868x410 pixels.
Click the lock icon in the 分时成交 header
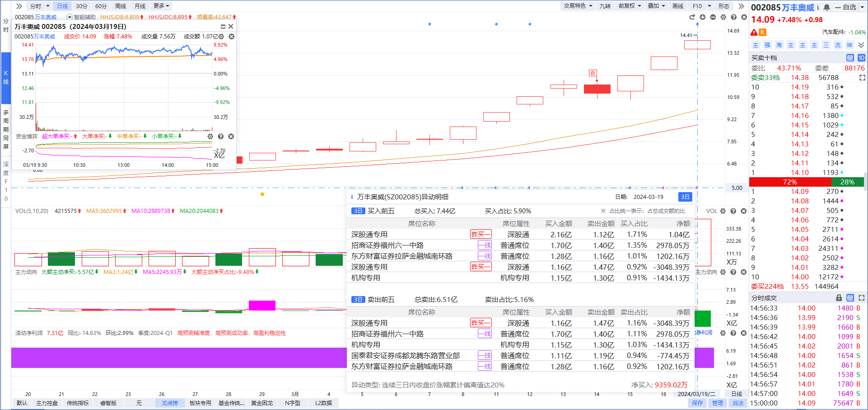(839, 298)
